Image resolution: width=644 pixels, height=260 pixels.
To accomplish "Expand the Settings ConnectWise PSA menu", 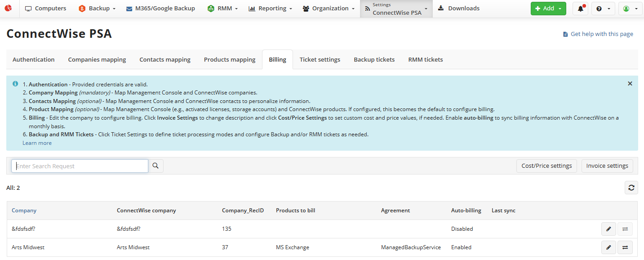I will [396, 9].
